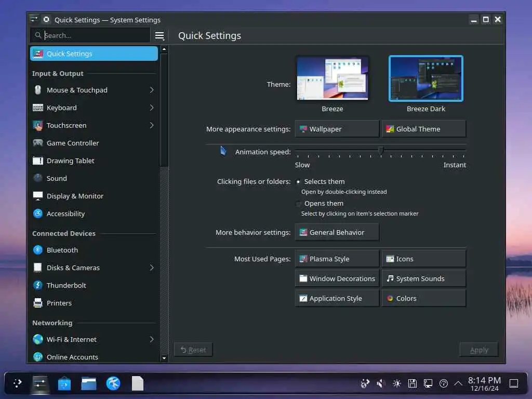Expand the Wi-Fi & Internet chevron
Image resolution: width=532 pixels, height=399 pixels.
tap(152, 339)
